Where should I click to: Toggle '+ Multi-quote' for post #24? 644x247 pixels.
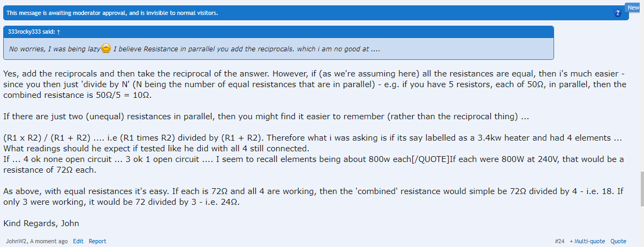click(x=588, y=241)
